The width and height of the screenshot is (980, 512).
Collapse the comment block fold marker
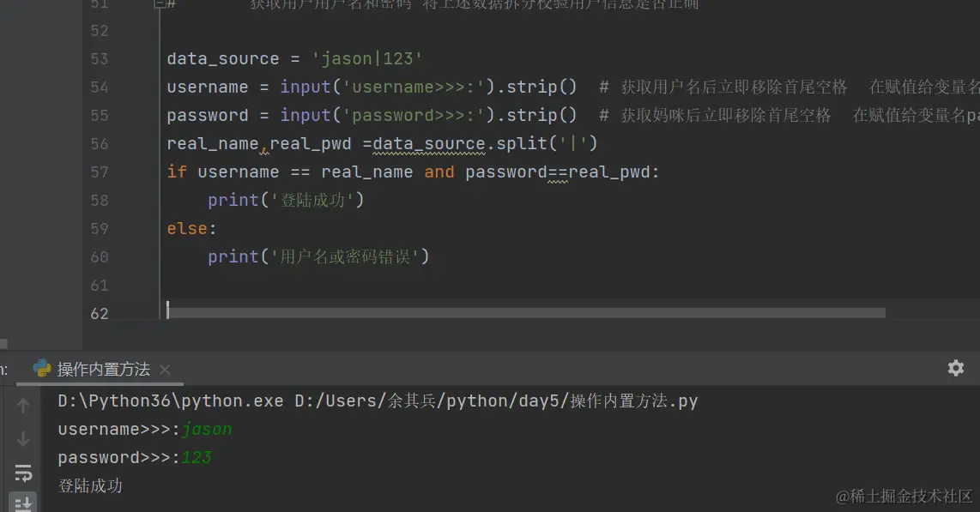coord(160,3)
